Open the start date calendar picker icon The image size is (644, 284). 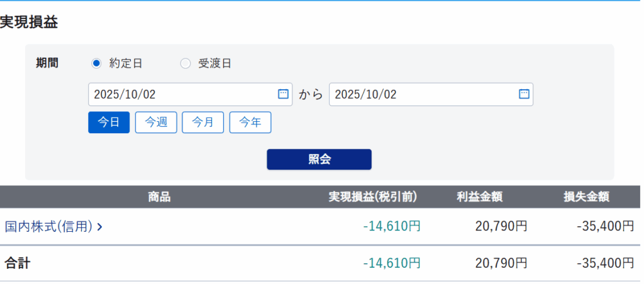[283, 94]
